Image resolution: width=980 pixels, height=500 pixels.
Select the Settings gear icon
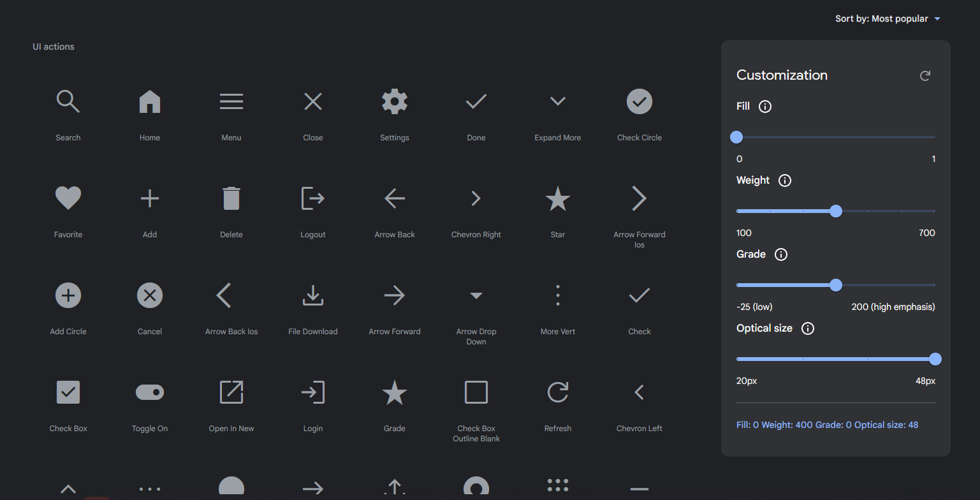(x=395, y=101)
